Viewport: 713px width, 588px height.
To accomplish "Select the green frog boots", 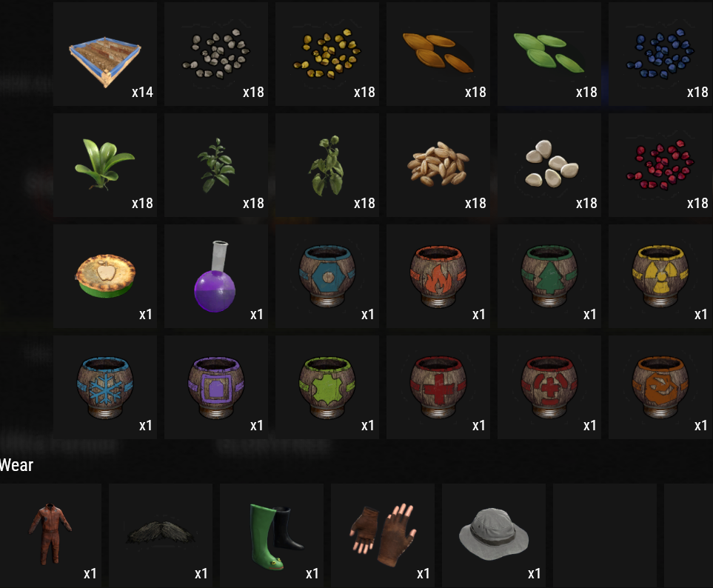I will pos(272,535).
